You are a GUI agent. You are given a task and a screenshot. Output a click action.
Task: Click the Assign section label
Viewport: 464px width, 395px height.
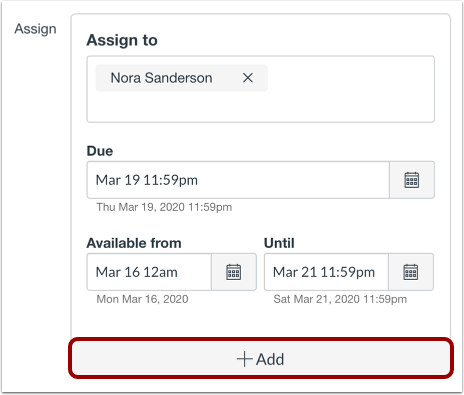[35, 29]
